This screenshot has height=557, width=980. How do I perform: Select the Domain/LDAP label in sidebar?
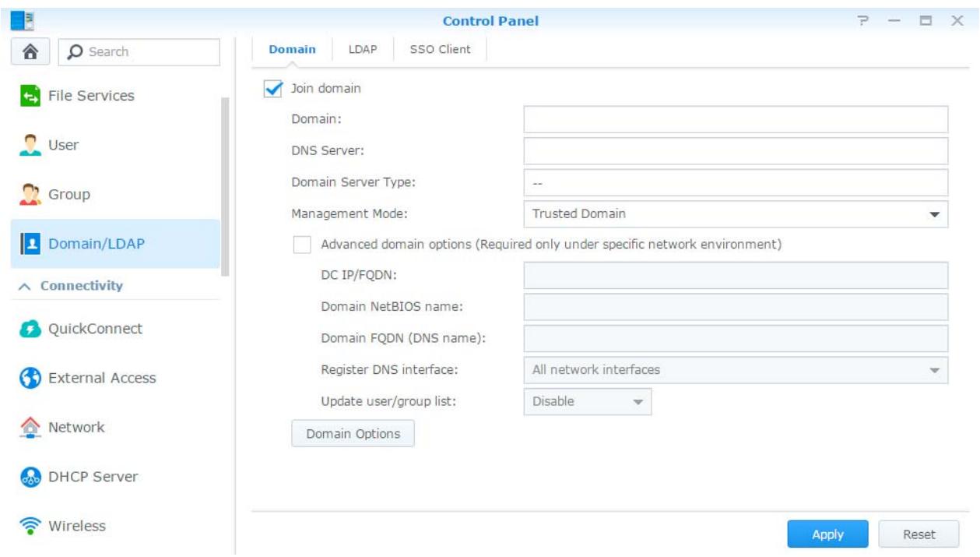[97, 244]
